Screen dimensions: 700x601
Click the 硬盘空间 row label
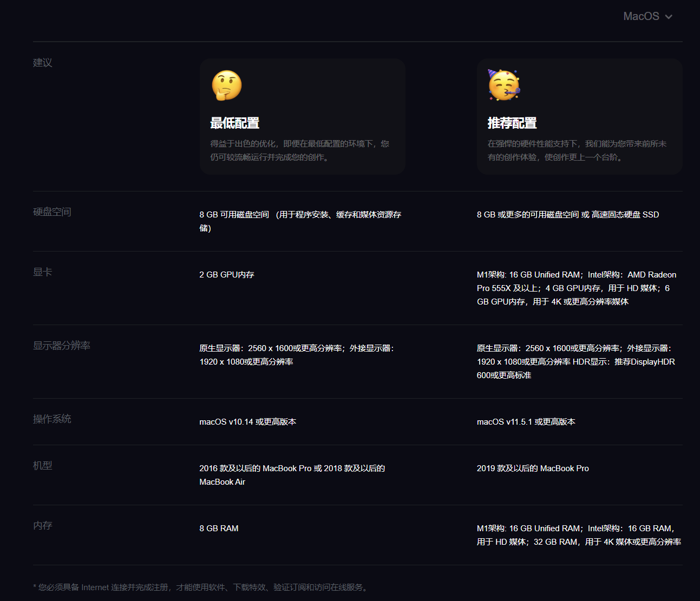pos(52,212)
